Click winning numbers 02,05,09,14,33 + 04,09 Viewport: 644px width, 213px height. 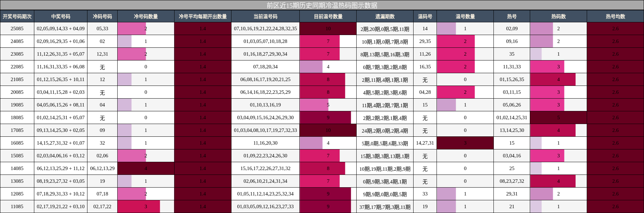tap(61, 29)
